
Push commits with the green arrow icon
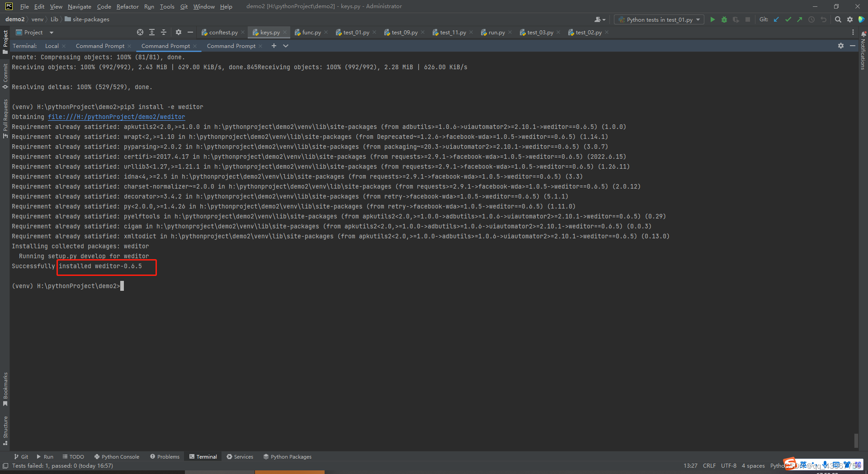point(799,19)
